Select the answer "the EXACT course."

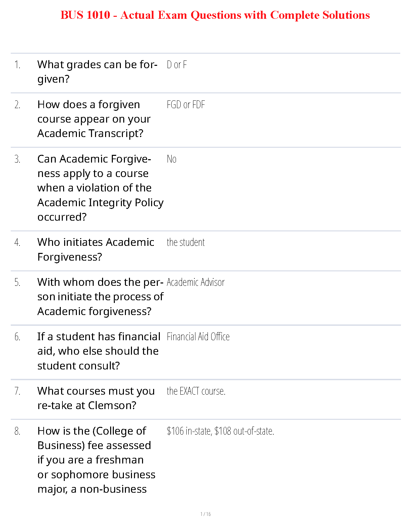tap(196, 391)
